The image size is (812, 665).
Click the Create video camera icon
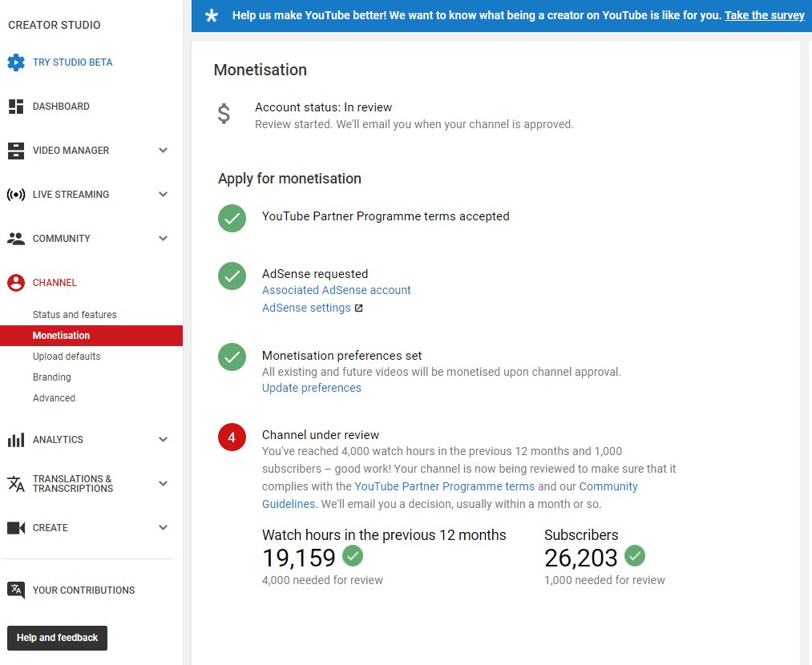tap(16, 528)
